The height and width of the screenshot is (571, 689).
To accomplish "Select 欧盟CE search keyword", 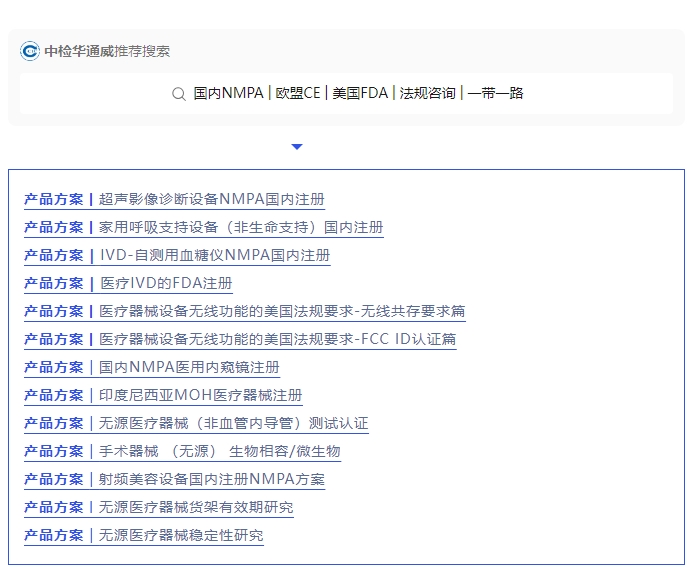I will point(298,94).
